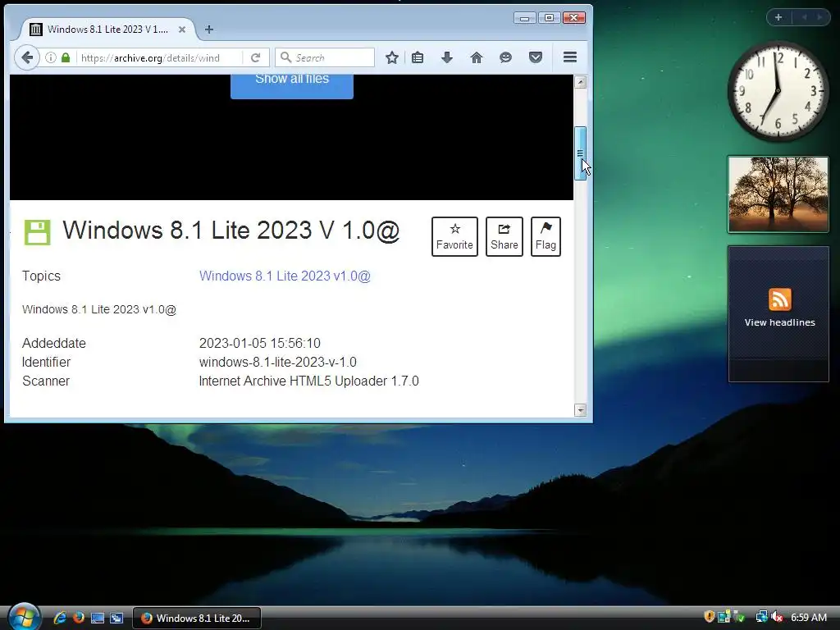840x630 pixels.
Task: Click the sidebar next gadgets arrow
Action: click(x=819, y=17)
